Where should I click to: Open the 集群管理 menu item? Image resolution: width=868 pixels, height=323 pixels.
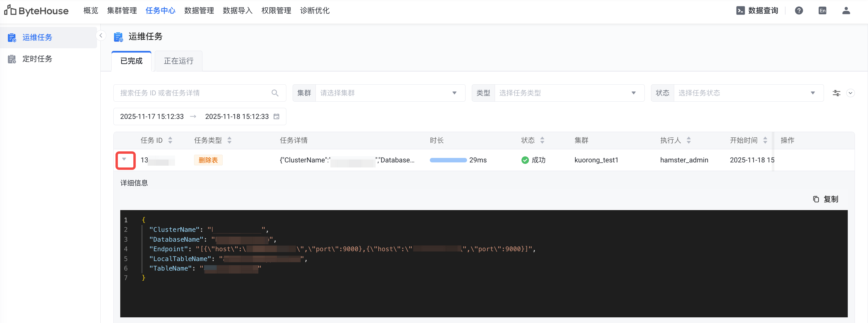point(122,11)
